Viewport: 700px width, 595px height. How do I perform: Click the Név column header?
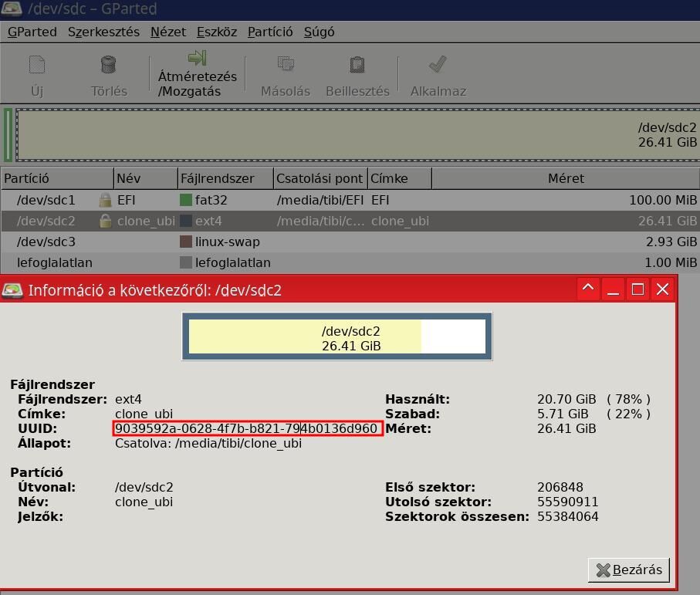tap(146, 178)
